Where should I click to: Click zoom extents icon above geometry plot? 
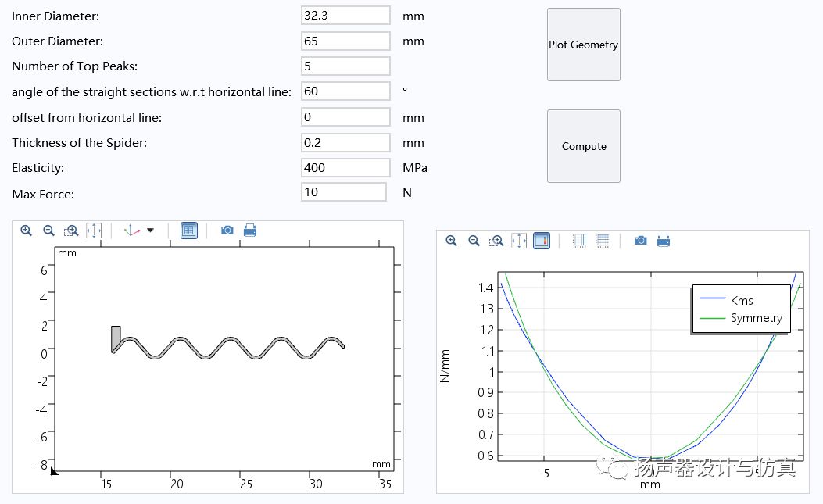[94, 231]
